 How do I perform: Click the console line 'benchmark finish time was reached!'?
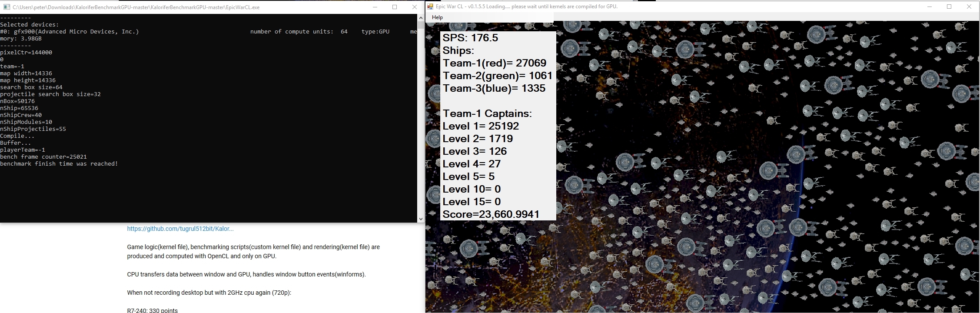[x=59, y=164]
